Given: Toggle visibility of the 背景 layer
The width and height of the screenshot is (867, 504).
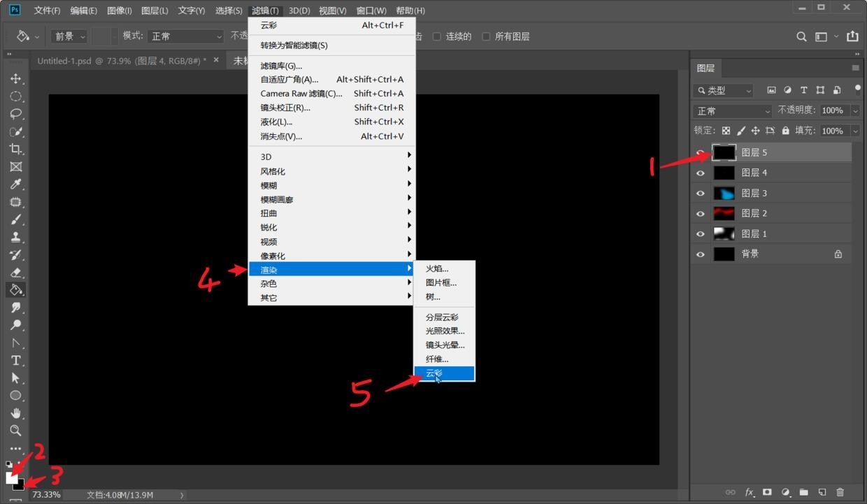Looking at the screenshot, I should click(x=701, y=254).
